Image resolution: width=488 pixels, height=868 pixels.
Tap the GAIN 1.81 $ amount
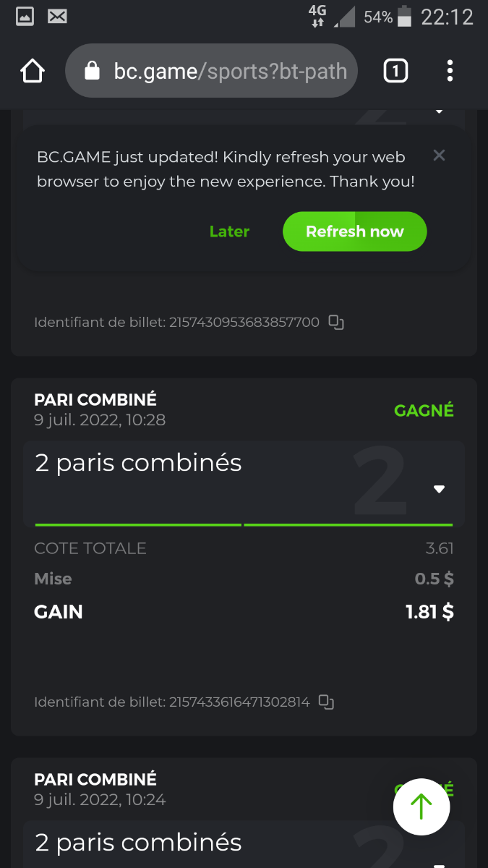pyautogui.click(x=429, y=612)
